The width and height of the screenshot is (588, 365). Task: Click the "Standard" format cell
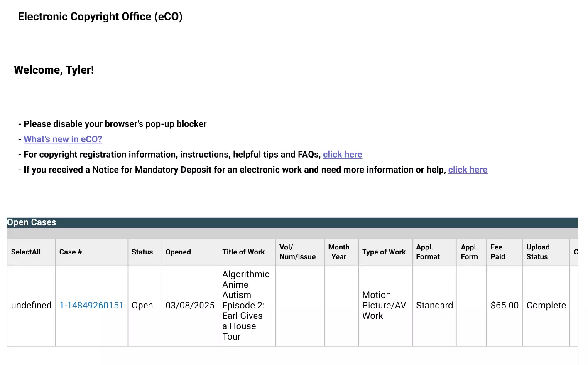point(434,306)
